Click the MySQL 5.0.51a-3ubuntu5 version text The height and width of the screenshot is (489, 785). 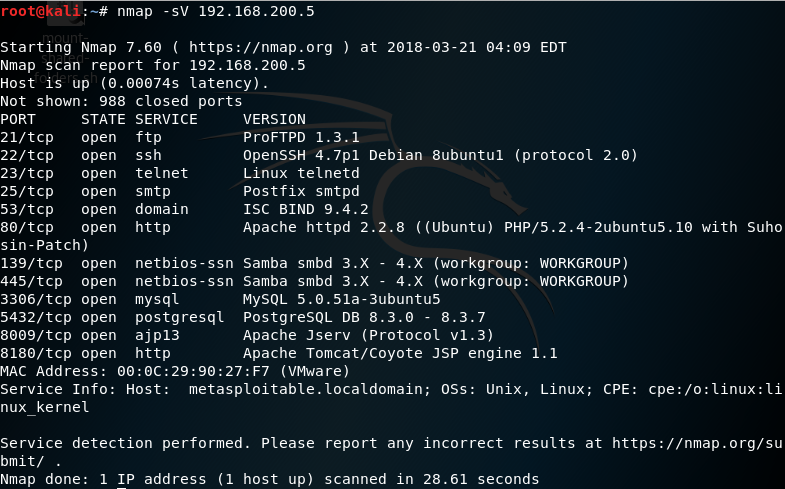click(342, 299)
